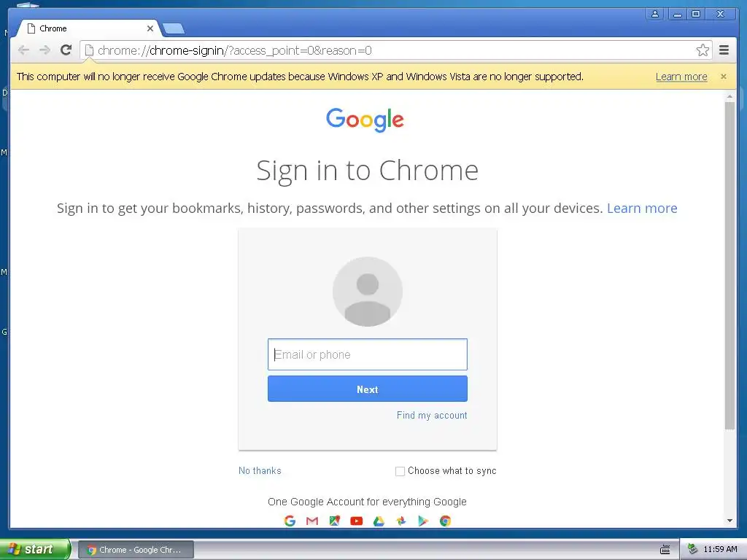
Task: Choose No thanks to skip signing in
Action: [260, 470]
